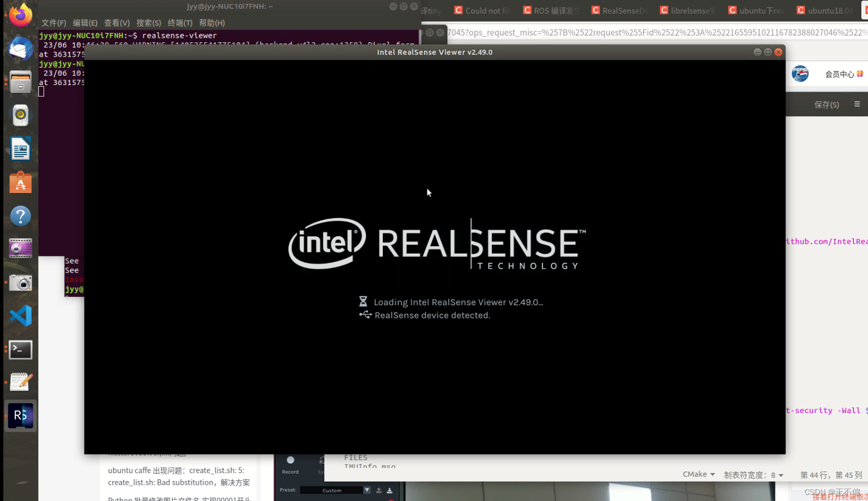Image resolution: width=868 pixels, height=501 pixels.
Task: Open Visual Studio Code from the dock
Action: 21,316
